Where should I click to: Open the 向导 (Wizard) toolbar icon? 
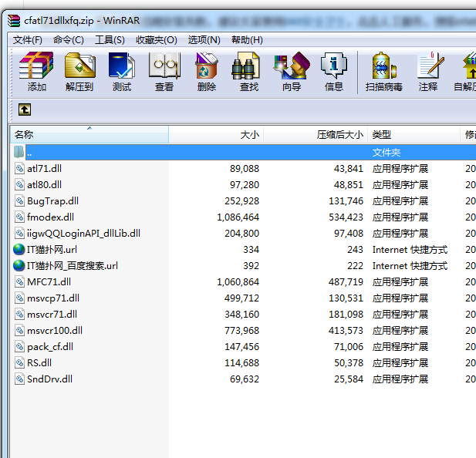[x=292, y=66]
